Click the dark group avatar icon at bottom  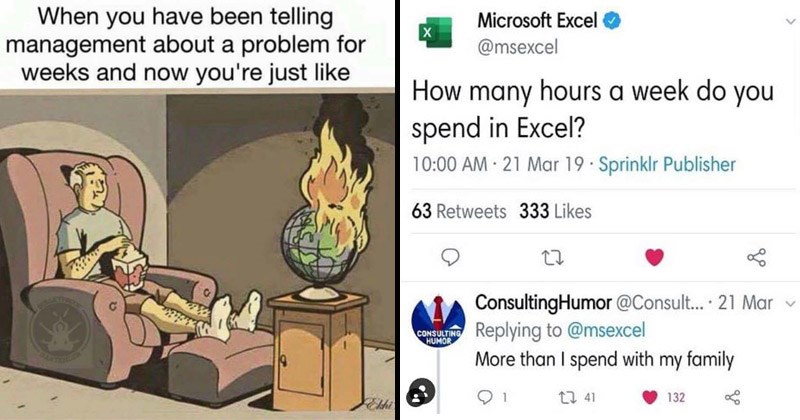pos(420,392)
